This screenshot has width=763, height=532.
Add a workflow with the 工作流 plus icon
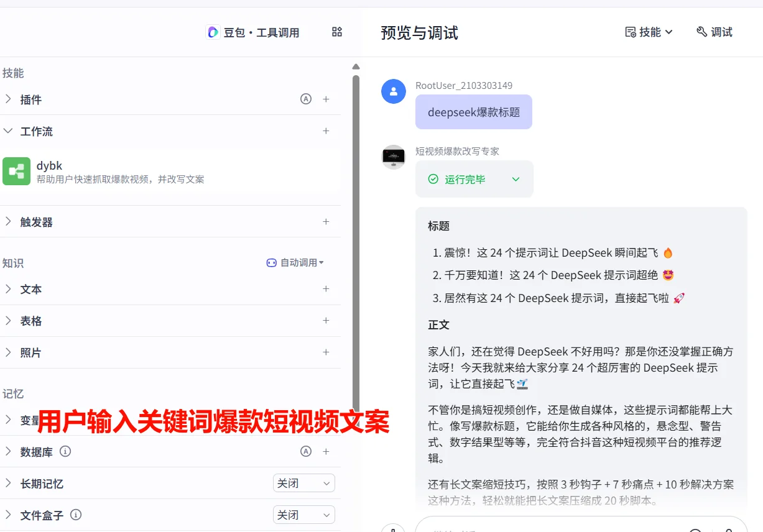click(326, 131)
